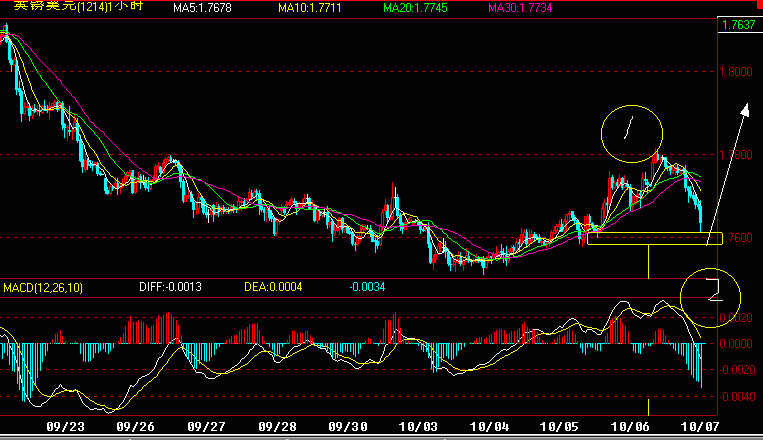The width and height of the screenshot is (763, 440).
Task: Click the 1.7800 price axis label
Action: [x=736, y=155]
